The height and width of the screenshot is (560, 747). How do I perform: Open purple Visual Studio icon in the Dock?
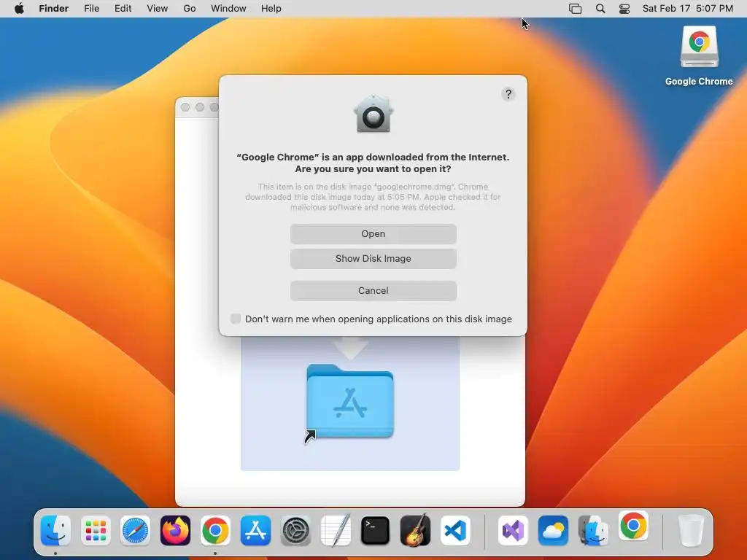[513, 530]
